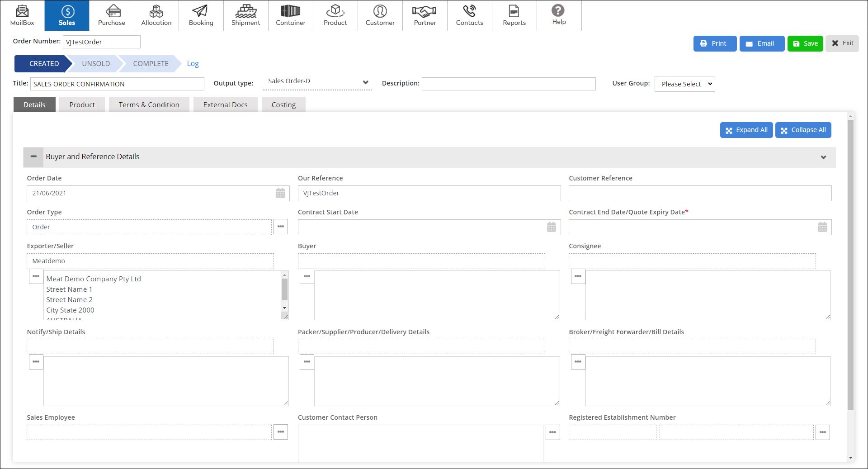Click the Registered Establishment Number lookup ellipsis
868x469 pixels.
coord(823,432)
